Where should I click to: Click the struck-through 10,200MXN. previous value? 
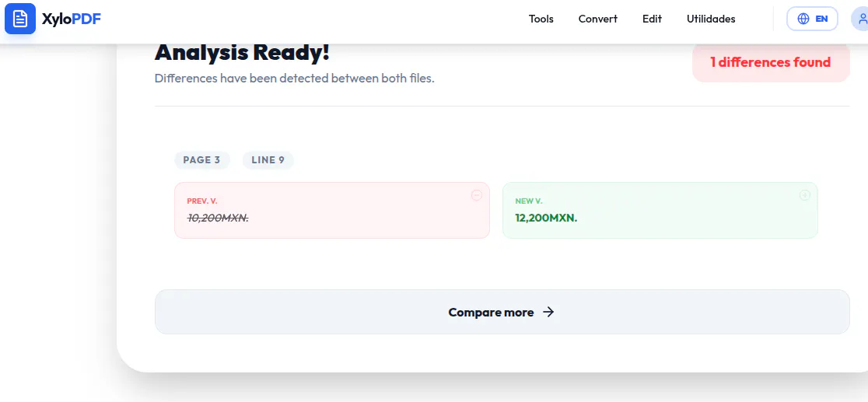[x=218, y=218]
